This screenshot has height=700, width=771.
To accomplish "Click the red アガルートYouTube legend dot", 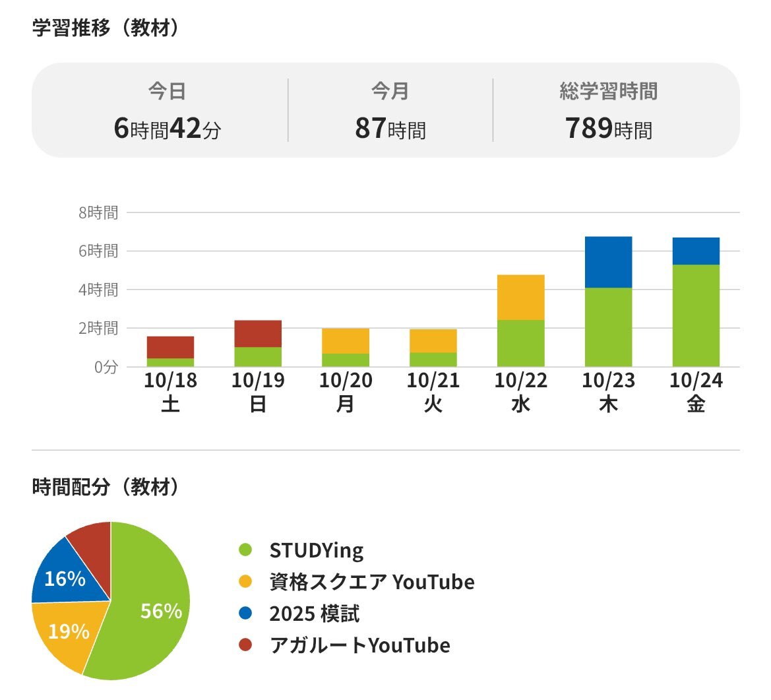I will click(x=245, y=645).
